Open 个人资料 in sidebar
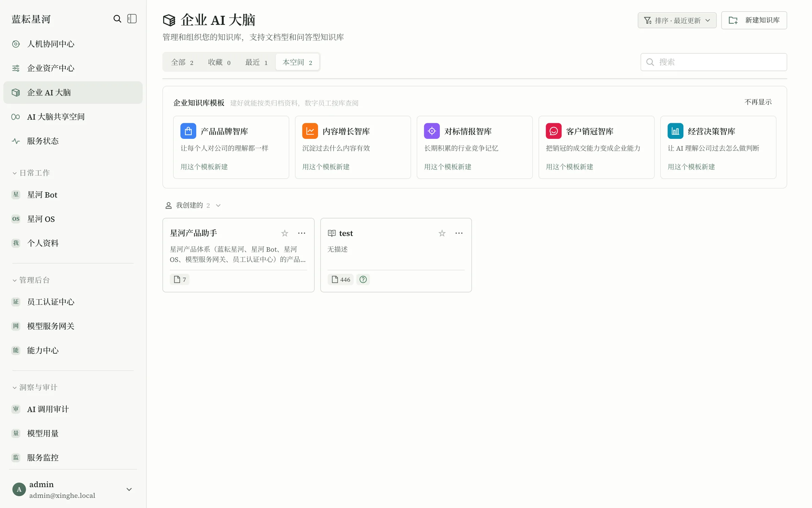Image resolution: width=812 pixels, height=508 pixels. [73, 243]
